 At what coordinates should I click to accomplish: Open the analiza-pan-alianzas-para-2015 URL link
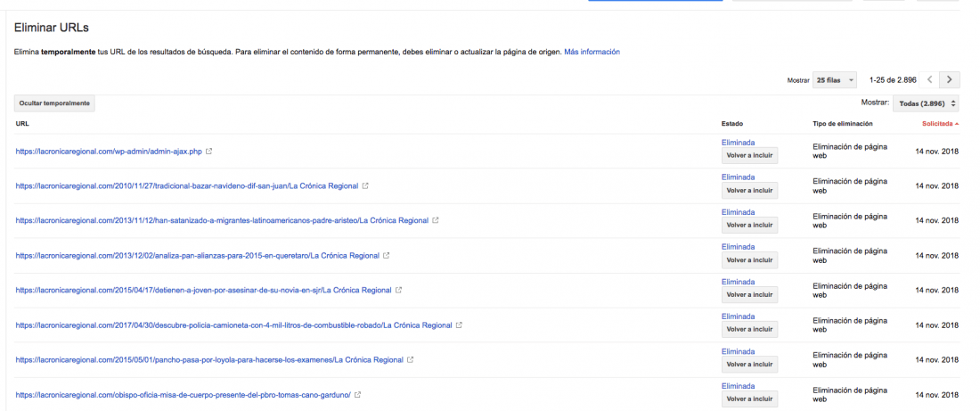click(x=198, y=255)
